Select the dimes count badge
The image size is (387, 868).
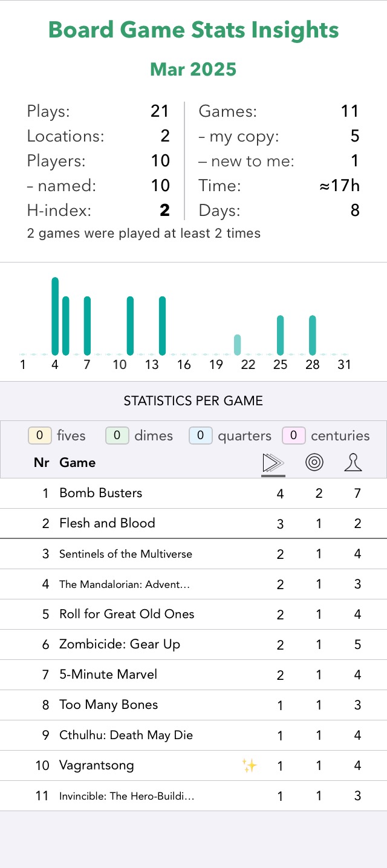click(117, 436)
